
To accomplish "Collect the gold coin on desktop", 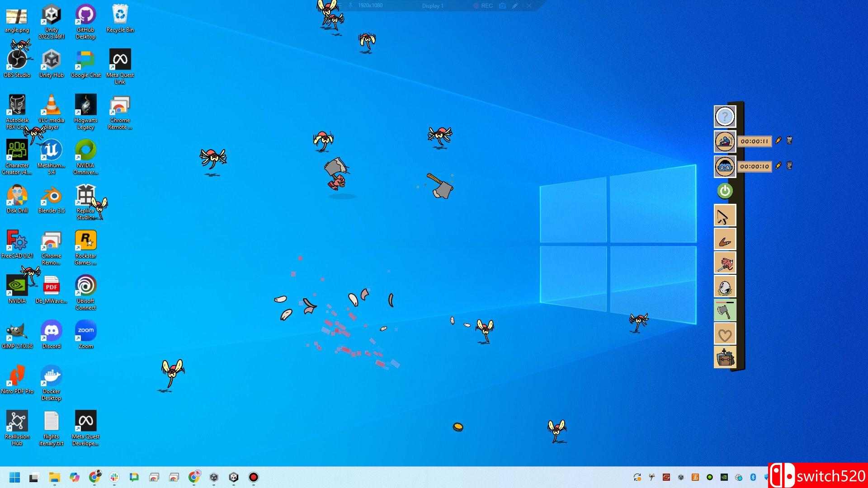I will click(458, 427).
